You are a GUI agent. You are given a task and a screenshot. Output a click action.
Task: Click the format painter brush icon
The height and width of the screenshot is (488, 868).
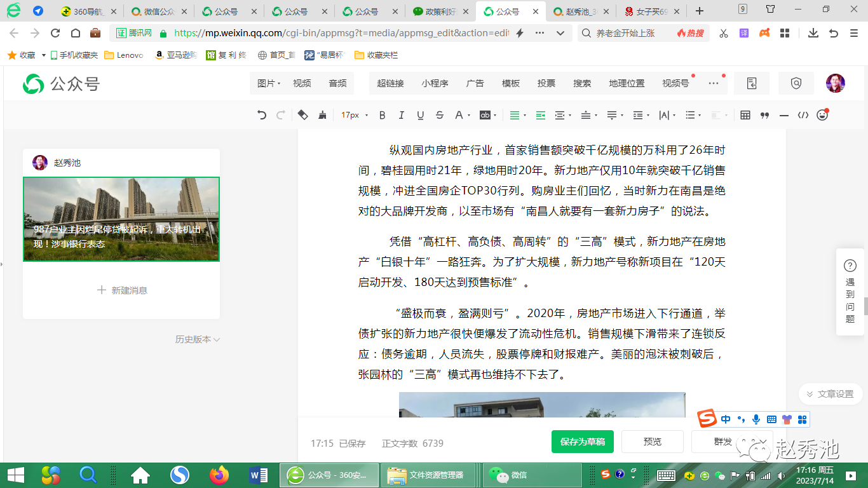click(322, 115)
